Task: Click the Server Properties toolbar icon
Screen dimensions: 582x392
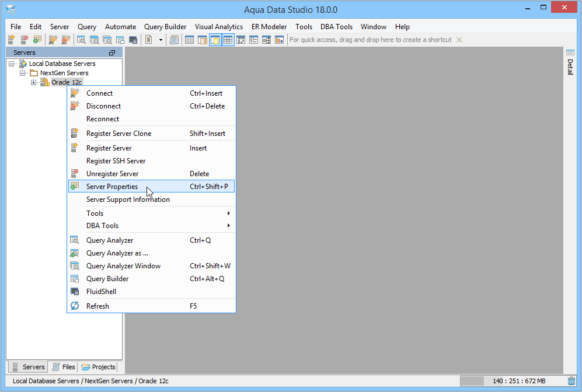Action: [x=37, y=40]
